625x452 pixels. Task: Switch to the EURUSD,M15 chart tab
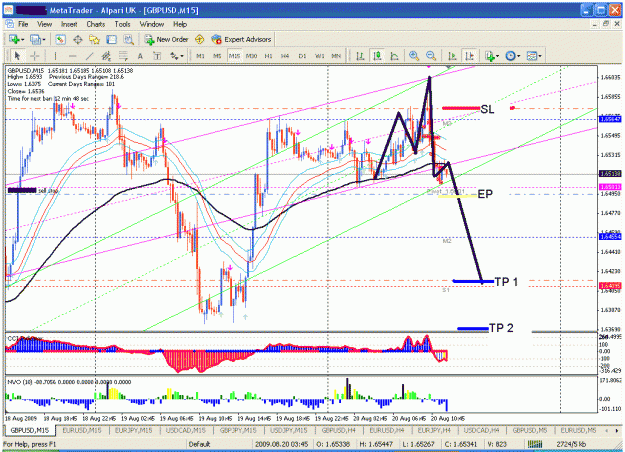[82, 430]
